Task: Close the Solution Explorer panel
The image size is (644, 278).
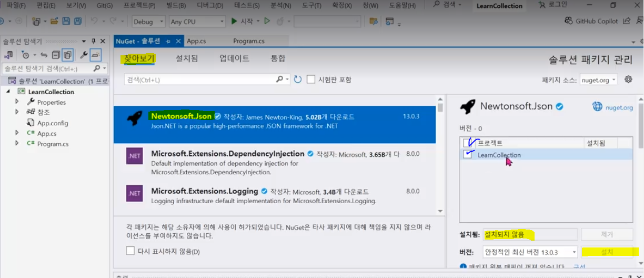Action: click(x=103, y=41)
